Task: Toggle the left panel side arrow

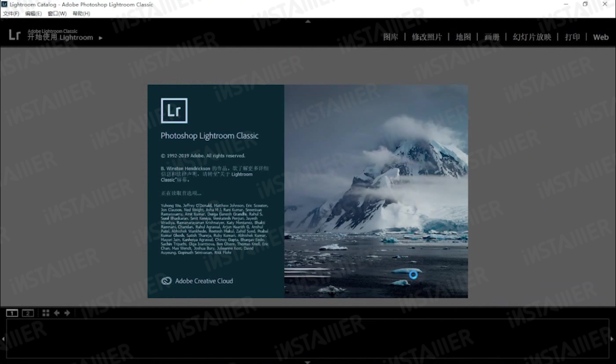Action: tap(3, 339)
